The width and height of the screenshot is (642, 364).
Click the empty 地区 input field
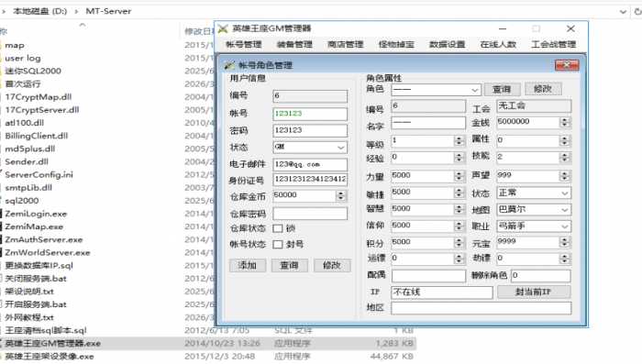click(x=481, y=308)
